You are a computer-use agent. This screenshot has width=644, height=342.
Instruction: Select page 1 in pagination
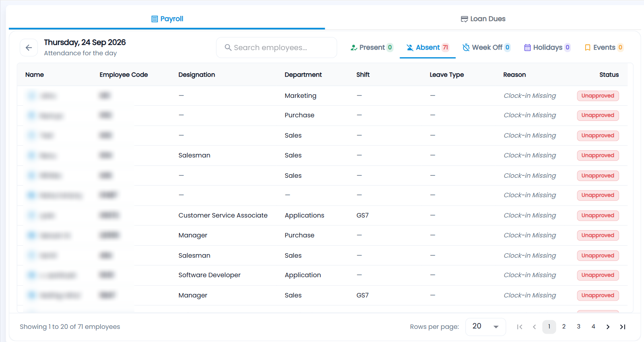pos(549,327)
